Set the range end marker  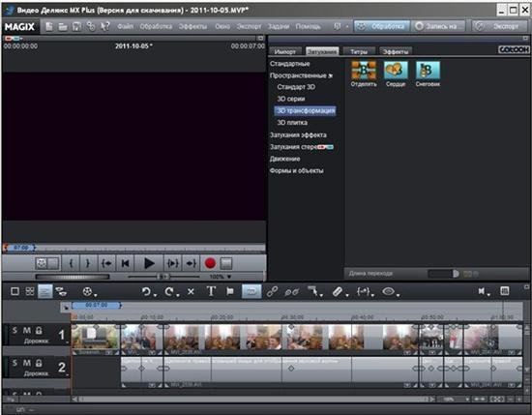pos(88,263)
